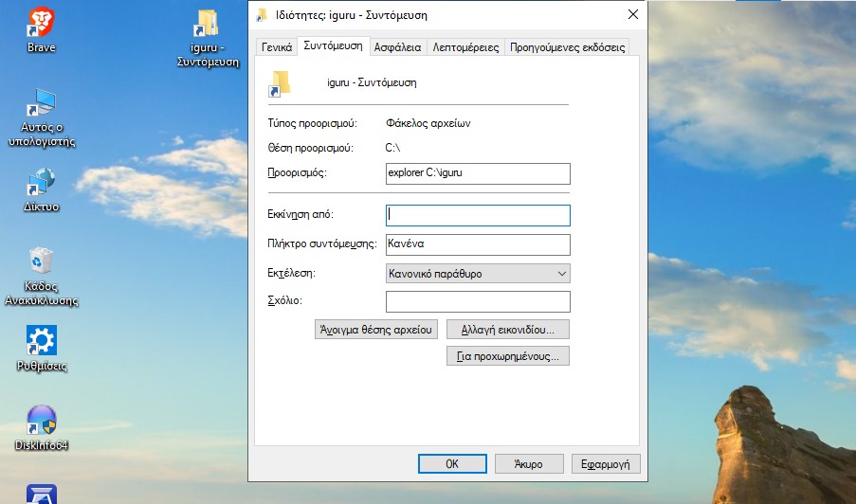Select the Συντόμευση tab
The height and width of the screenshot is (504, 856).
point(333,45)
